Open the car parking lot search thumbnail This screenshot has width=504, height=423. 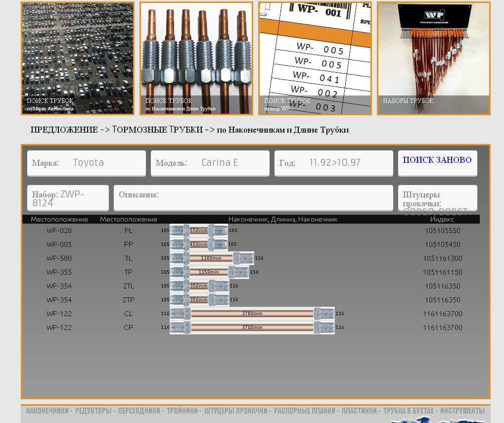point(78,58)
